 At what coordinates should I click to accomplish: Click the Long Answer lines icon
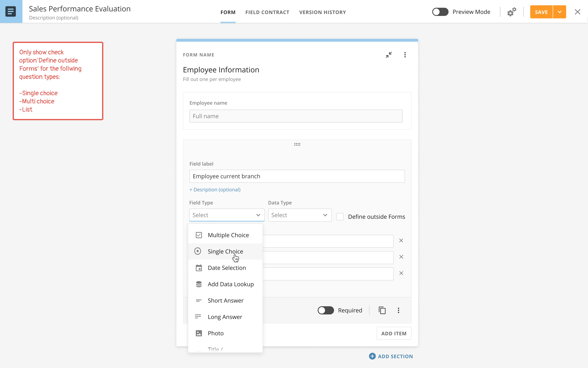pos(198,316)
